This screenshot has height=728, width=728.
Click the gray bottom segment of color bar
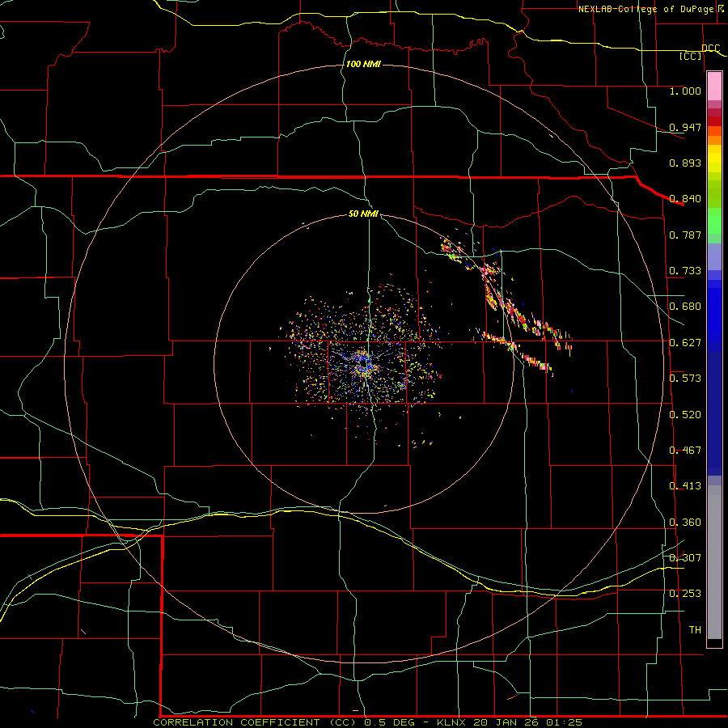click(714, 562)
